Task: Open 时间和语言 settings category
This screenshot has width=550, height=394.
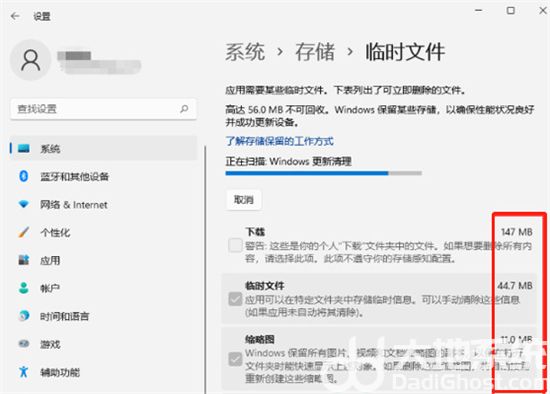Action: pos(103,316)
